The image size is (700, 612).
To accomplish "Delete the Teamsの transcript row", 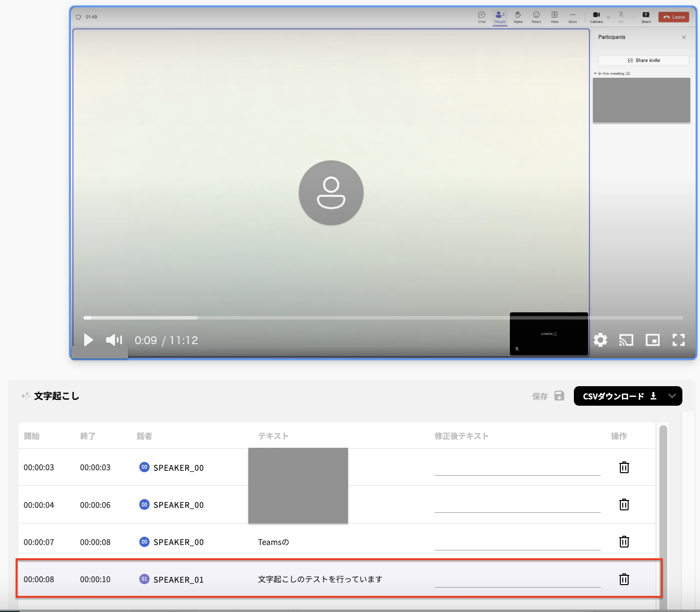I will (x=624, y=542).
